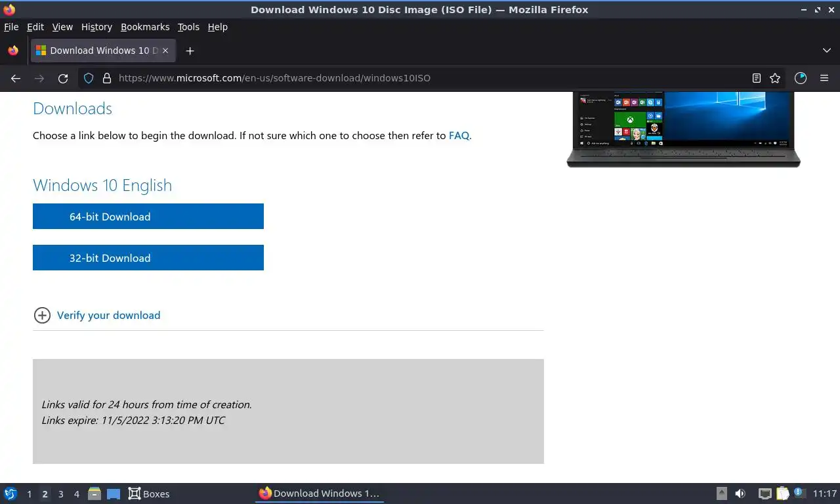
Task: Open a new tab with plus button
Action: (x=190, y=51)
